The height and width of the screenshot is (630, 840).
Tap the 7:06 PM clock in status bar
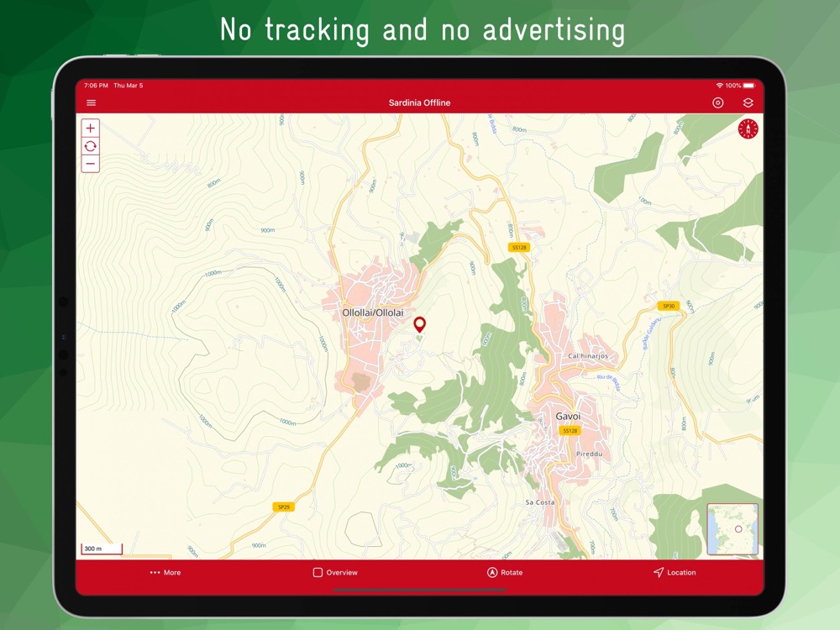pos(96,86)
